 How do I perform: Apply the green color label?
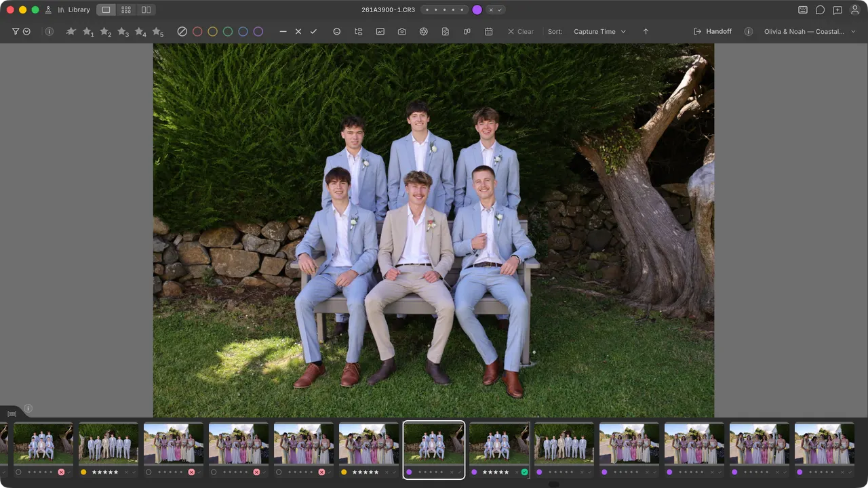click(x=228, y=32)
